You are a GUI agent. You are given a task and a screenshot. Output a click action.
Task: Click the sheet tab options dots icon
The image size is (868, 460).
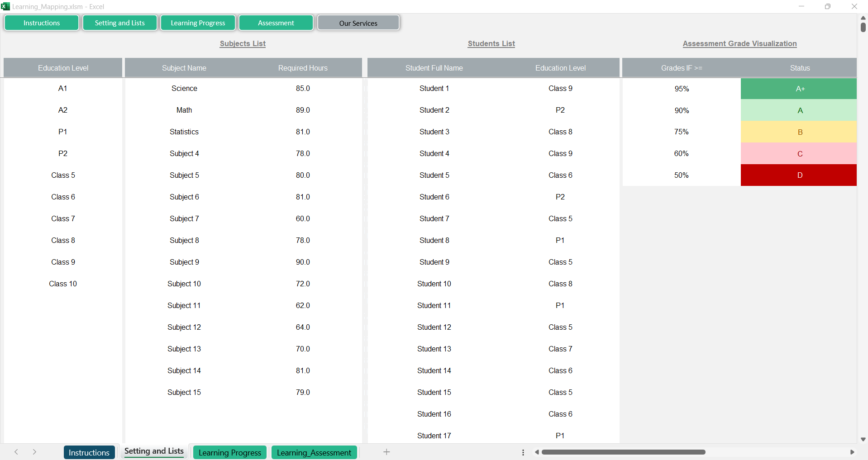pyautogui.click(x=523, y=452)
